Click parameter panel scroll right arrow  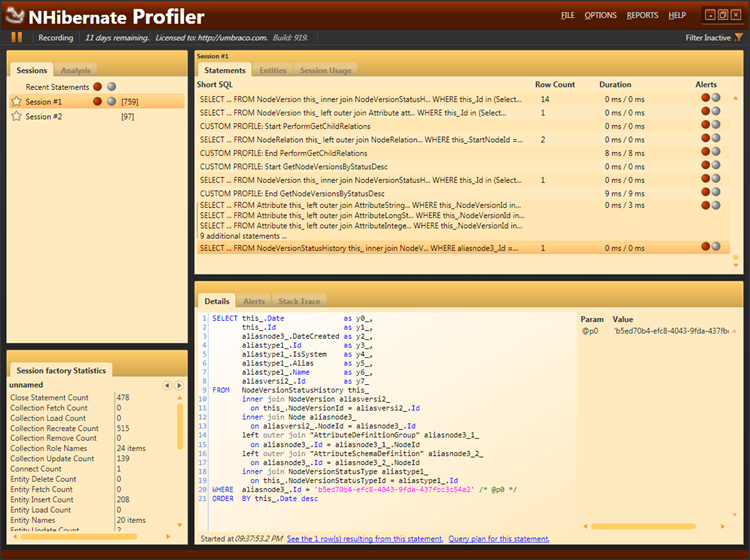722,526
